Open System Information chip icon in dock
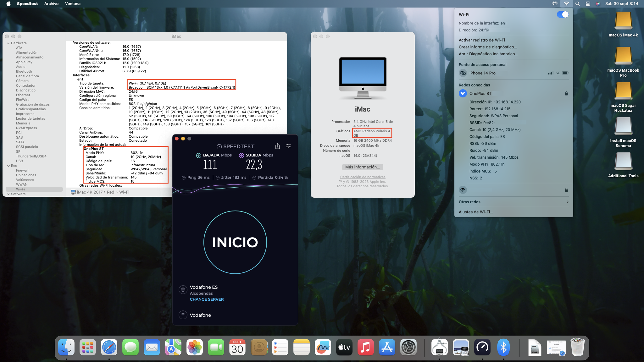The height and width of the screenshot is (362, 644). pos(440,347)
